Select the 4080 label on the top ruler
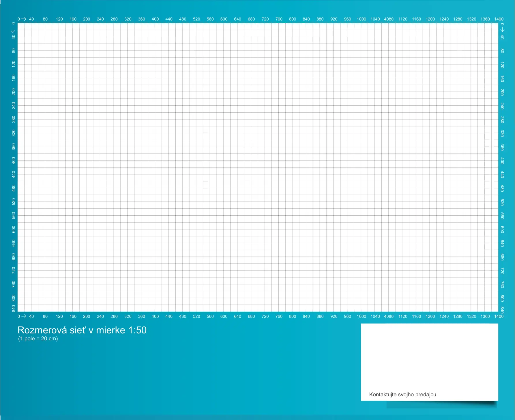The image size is (515, 420). [389, 19]
